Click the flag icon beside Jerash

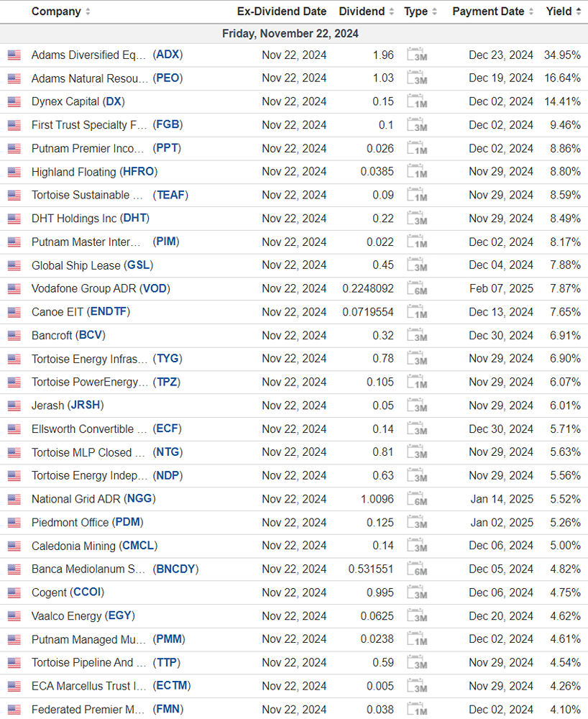[14, 406]
